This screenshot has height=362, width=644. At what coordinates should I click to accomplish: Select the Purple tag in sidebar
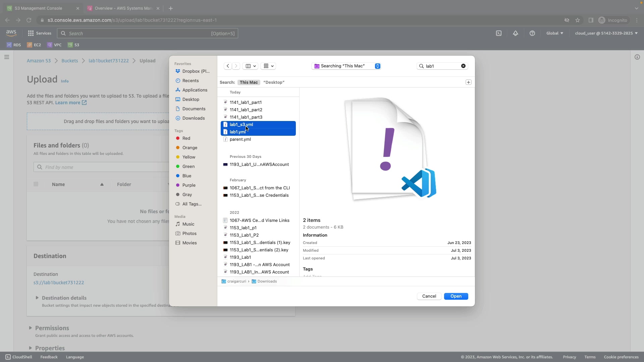coord(189,185)
